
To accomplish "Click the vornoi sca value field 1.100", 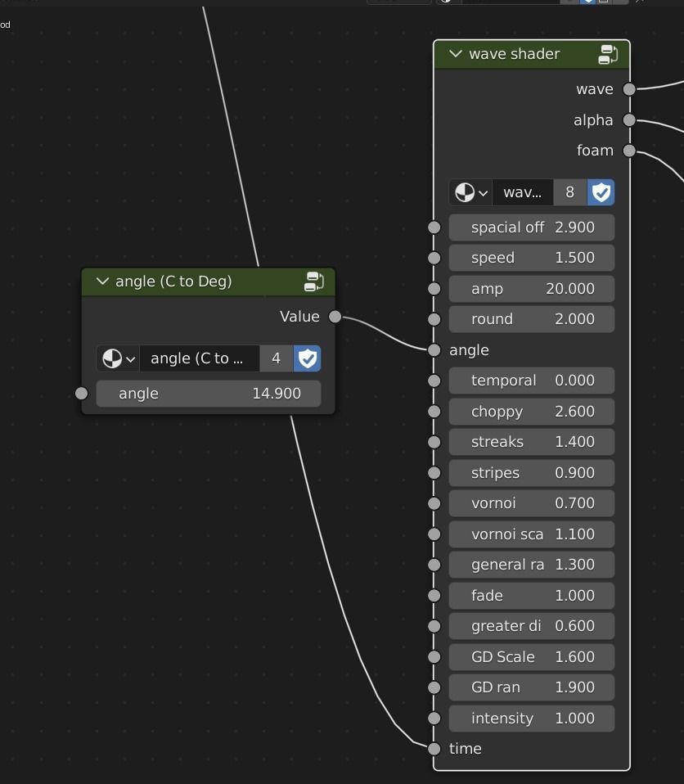I will pyautogui.click(x=532, y=534).
